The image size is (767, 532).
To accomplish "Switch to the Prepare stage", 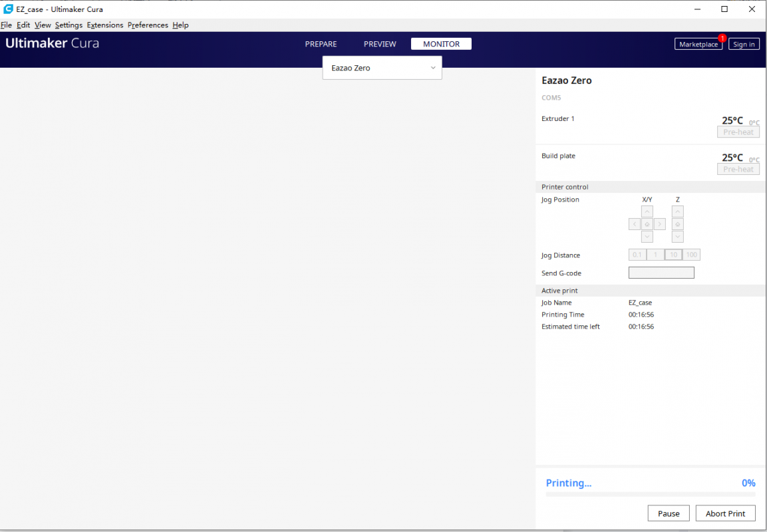I will coord(321,44).
